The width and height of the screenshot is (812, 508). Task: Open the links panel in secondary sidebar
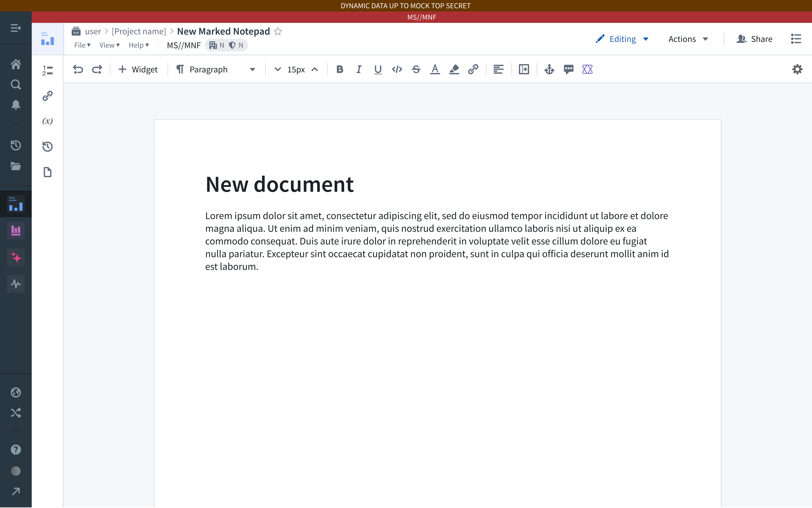click(47, 96)
